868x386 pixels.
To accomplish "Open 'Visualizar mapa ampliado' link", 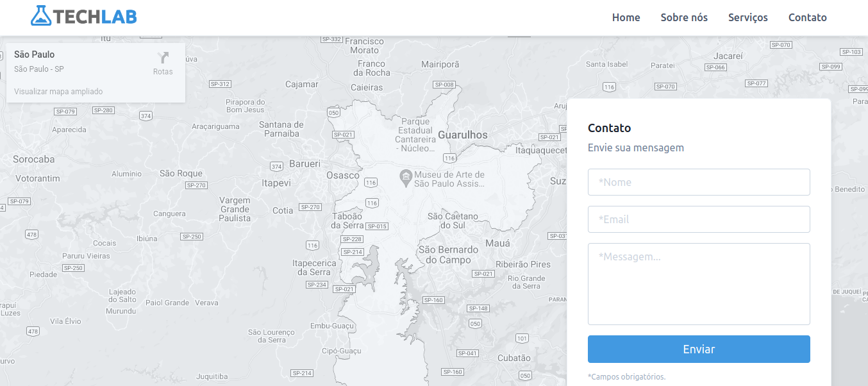I will pyautogui.click(x=57, y=91).
